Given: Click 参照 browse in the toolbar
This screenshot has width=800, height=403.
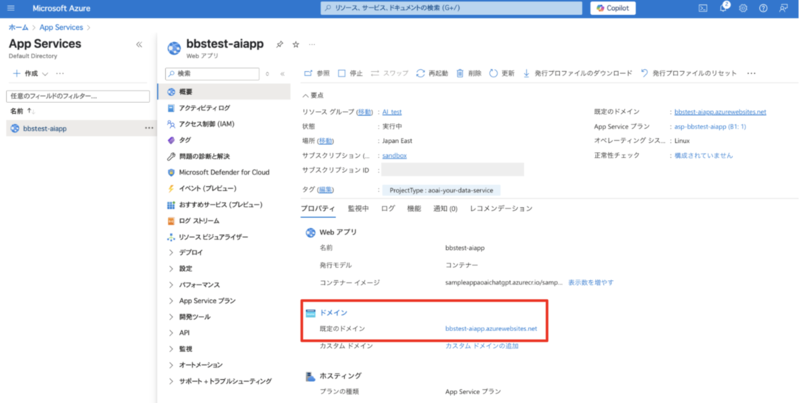Looking at the screenshot, I should pos(317,73).
